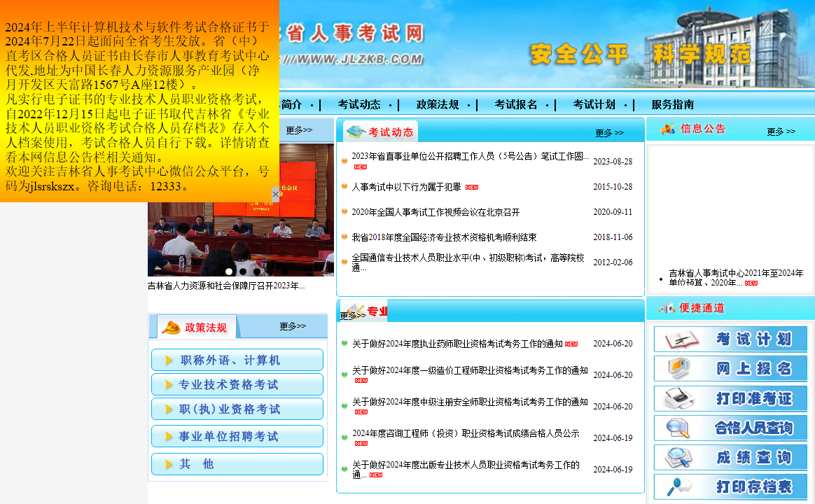This screenshot has width=815, height=504.
Task: Click the 打印准考证 printer icon
Action: click(678, 399)
